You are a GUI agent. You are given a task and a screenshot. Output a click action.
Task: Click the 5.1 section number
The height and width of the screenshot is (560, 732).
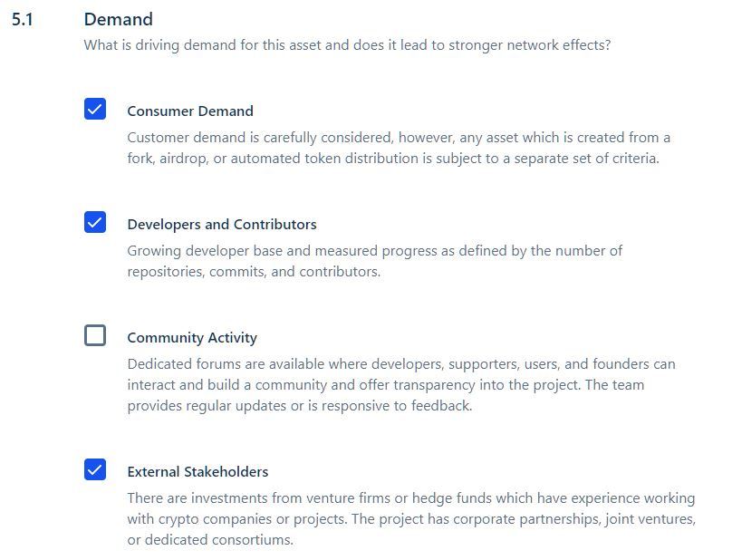23,19
